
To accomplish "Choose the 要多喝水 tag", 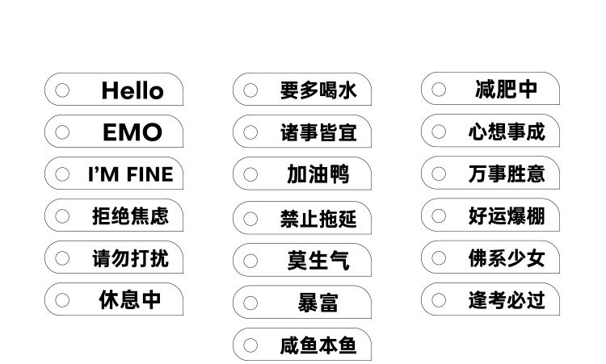I will [x=318, y=90].
